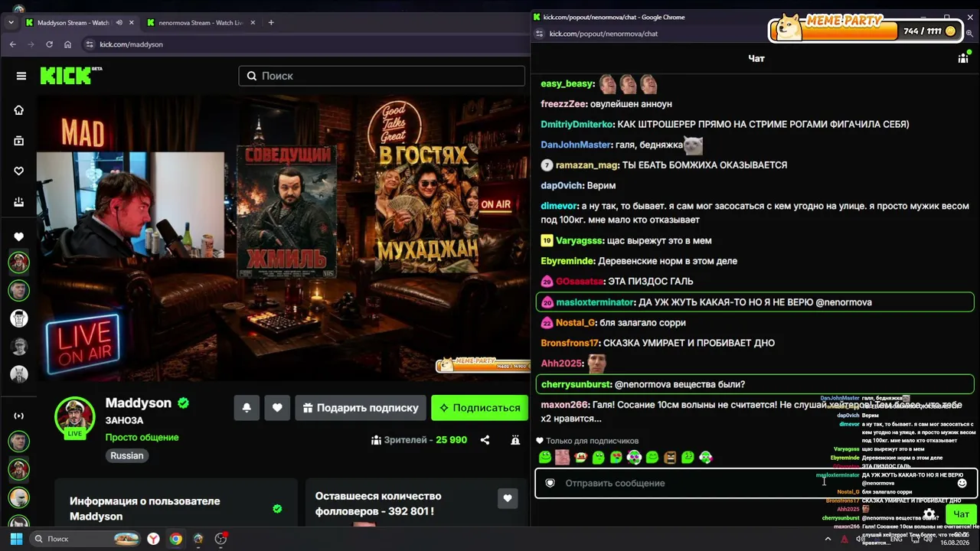Open user freezzZee's name in chat
This screenshot has width=980, height=551.
point(563,103)
